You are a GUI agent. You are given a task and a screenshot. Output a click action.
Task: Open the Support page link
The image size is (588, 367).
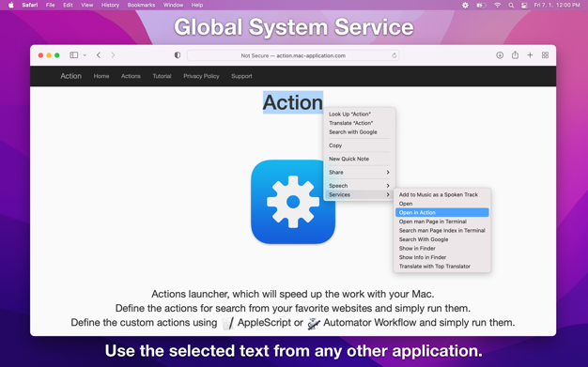point(241,76)
